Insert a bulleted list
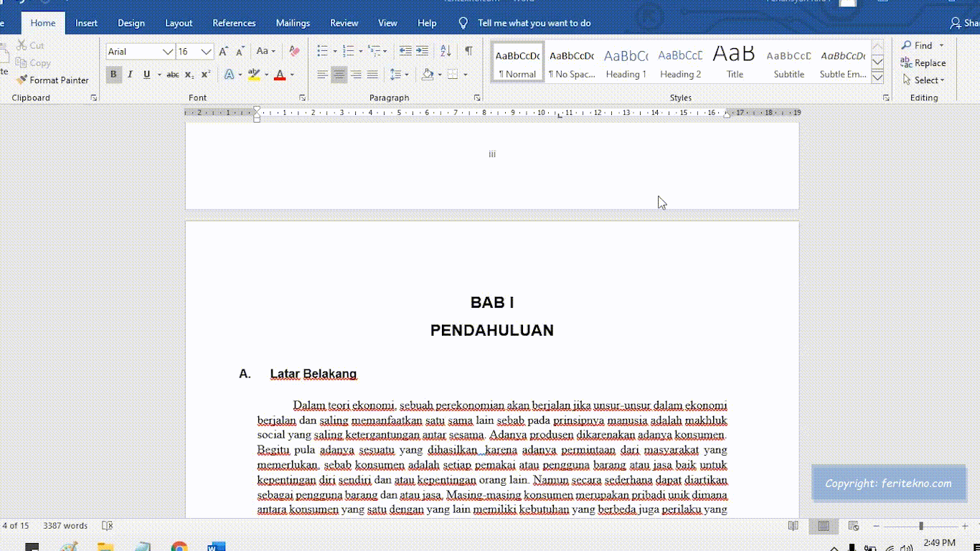The height and width of the screenshot is (551, 980). click(x=323, y=52)
